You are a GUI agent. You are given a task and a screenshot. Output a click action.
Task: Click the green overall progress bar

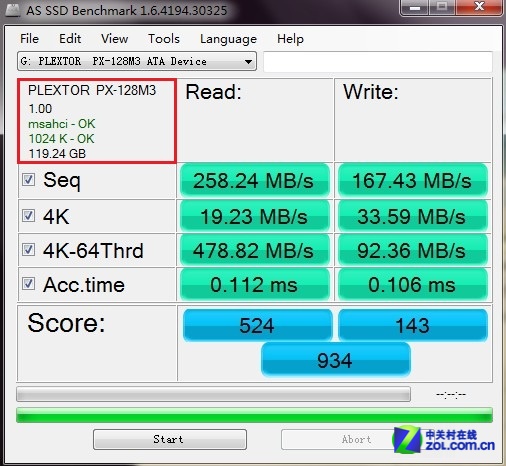tap(254, 415)
